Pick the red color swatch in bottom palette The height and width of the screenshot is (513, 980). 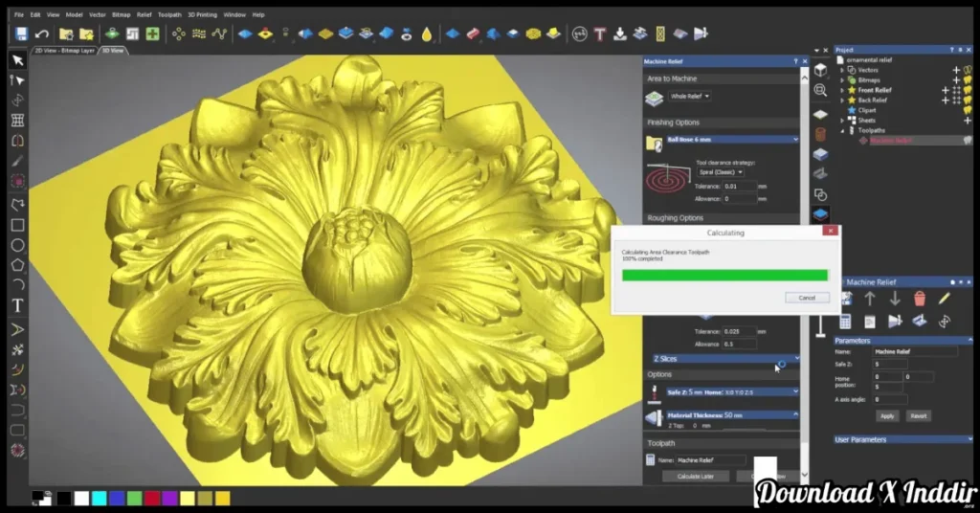tap(151, 498)
